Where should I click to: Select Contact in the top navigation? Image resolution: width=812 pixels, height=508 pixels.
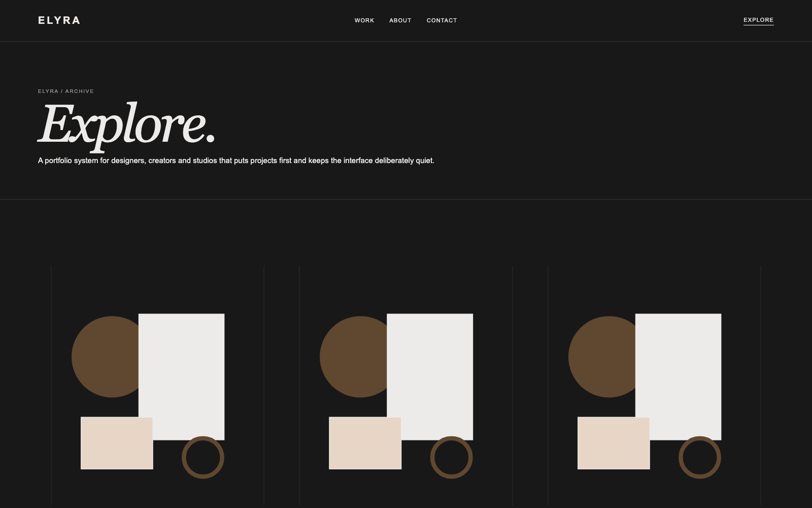(x=442, y=20)
